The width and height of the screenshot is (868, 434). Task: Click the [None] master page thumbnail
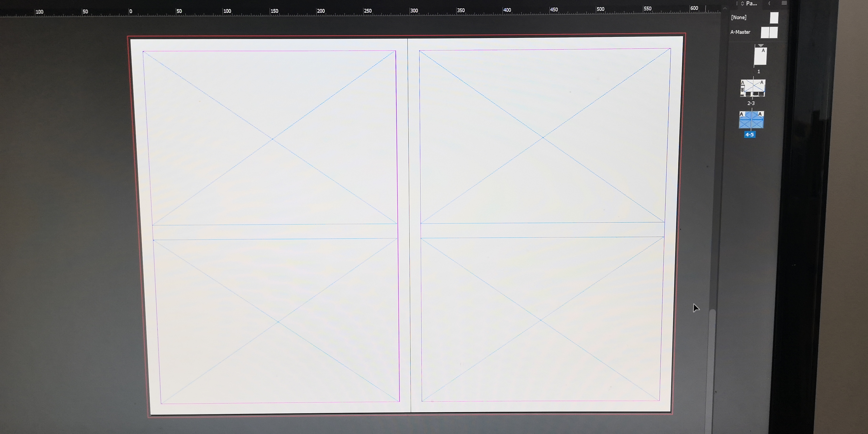coord(774,18)
